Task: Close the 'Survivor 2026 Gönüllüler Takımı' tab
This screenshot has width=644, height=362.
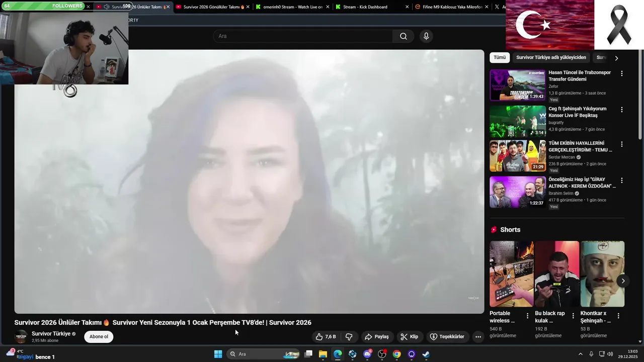Action: tap(249, 7)
